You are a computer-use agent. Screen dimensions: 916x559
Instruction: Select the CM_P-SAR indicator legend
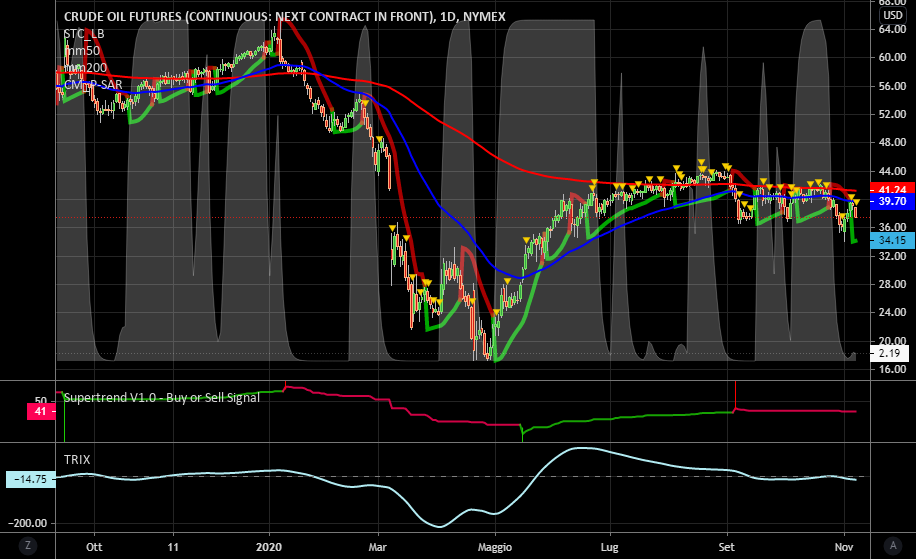click(93, 85)
